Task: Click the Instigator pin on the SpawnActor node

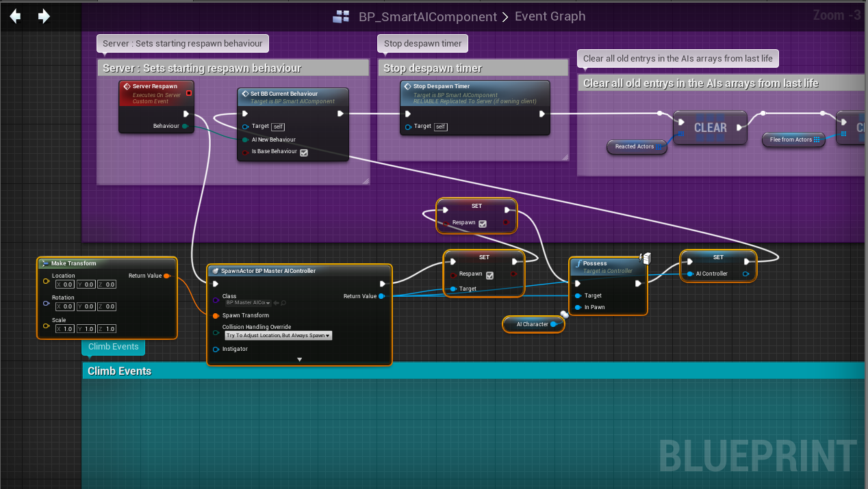Action: (216, 349)
